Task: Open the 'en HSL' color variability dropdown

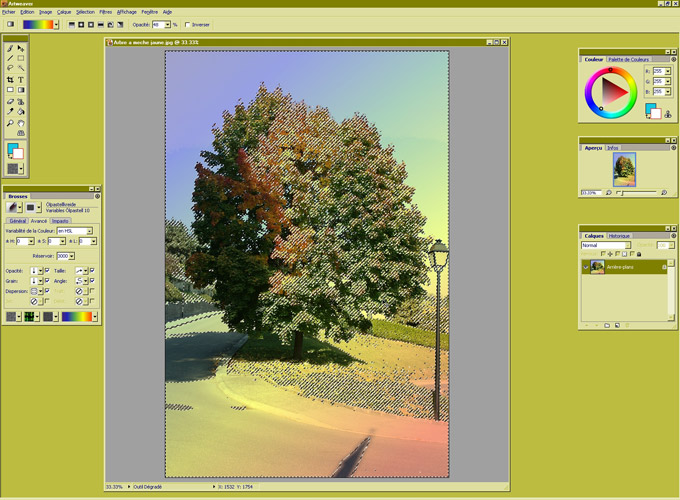Action: pyautogui.click(x=89, y=231)
